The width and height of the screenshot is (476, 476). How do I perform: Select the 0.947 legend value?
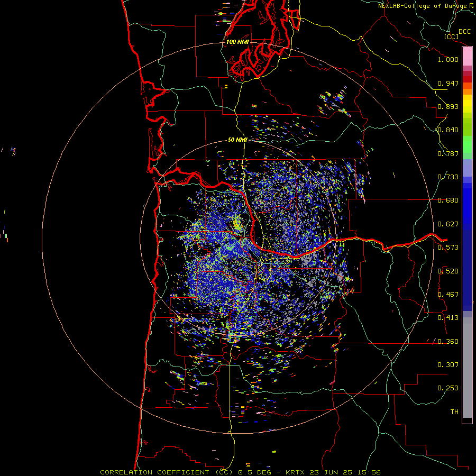coord(448,83)
